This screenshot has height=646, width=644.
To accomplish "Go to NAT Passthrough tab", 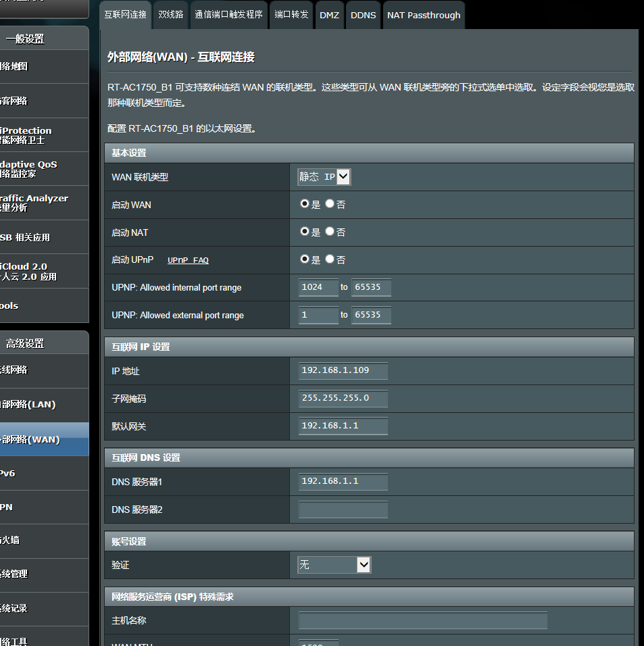I will [424, 15].
